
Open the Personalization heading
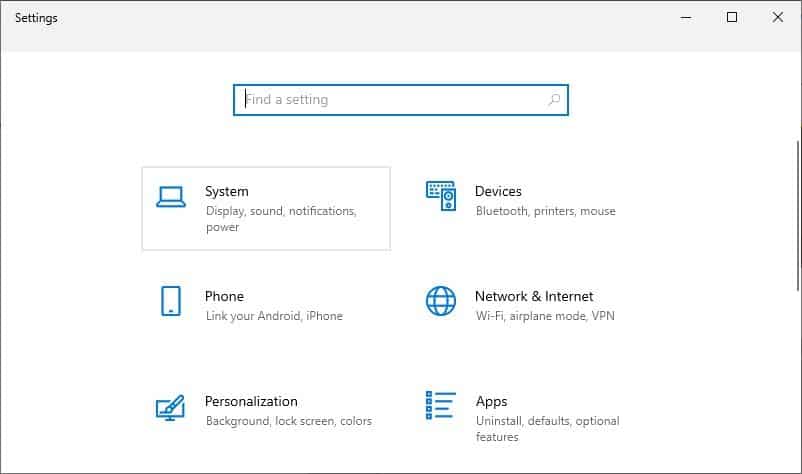[251, 401]
